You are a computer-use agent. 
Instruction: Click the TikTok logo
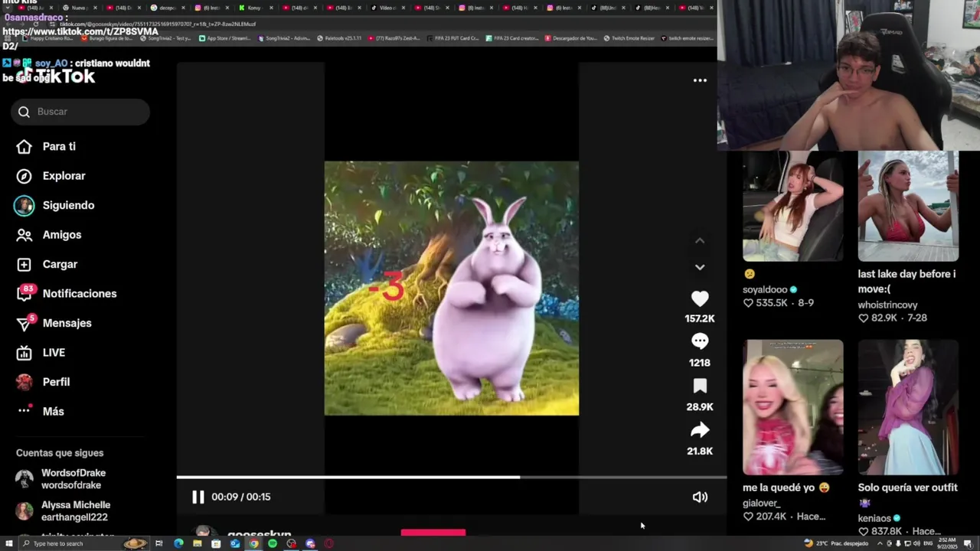click(x=57, y=77)
